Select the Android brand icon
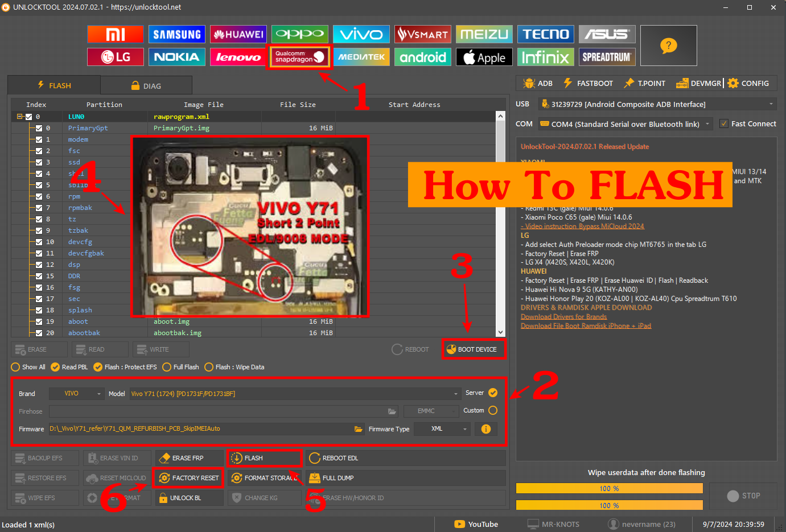Viewport: 786px width, 532px height. [x=422, y=57]
